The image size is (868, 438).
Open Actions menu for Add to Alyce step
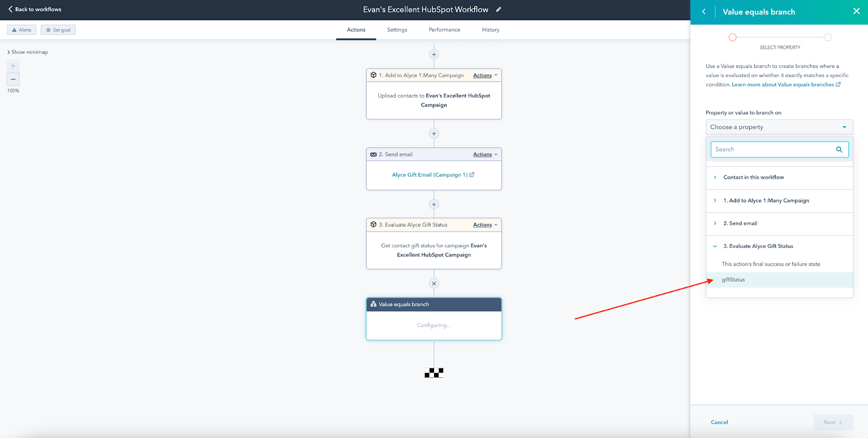pos(485,75)
